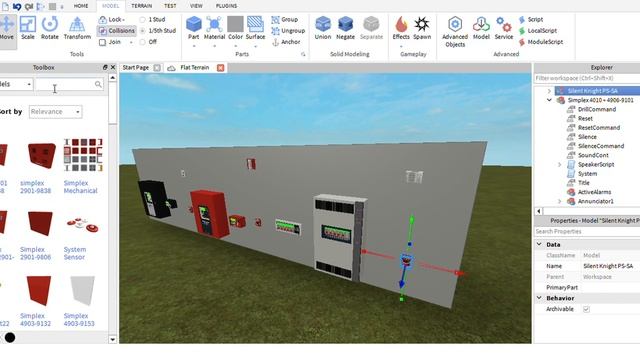
Task: Apply Negate solid modeling
Action: pyautogui.click(x=345, y=29)
